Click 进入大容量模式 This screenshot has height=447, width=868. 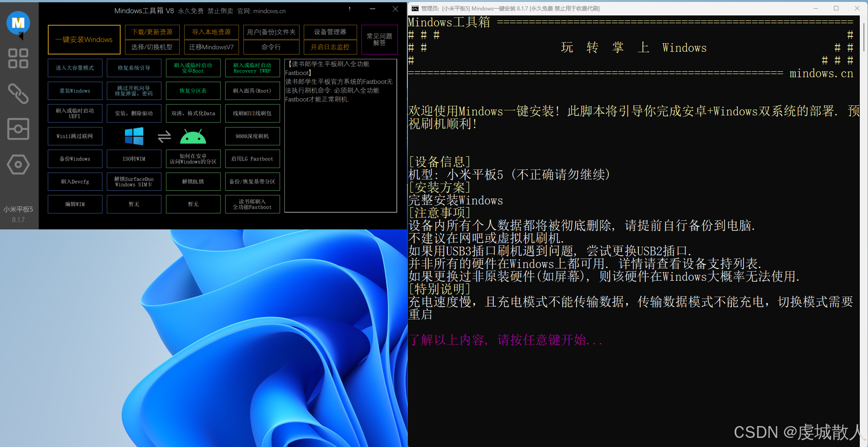[x=75, y=68]
